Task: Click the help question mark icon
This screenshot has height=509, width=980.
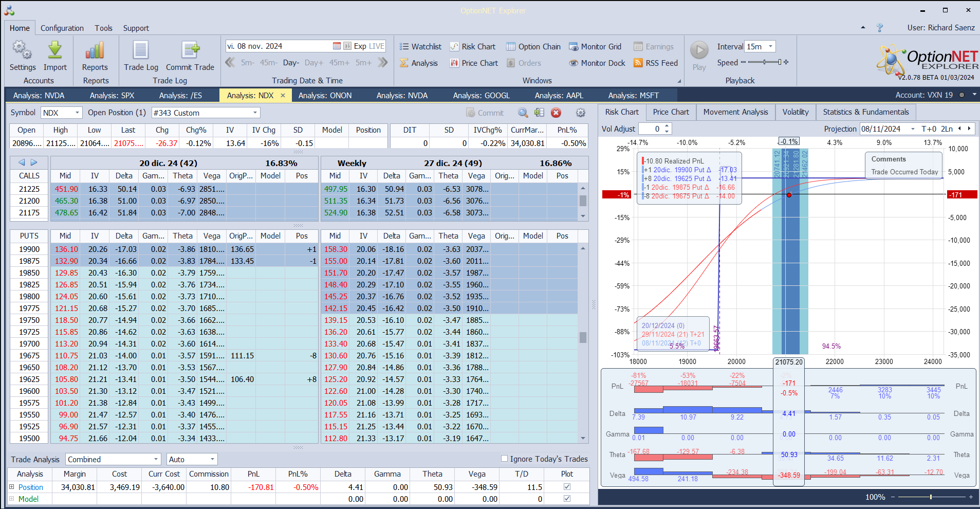Action: (x=879, y=28)
